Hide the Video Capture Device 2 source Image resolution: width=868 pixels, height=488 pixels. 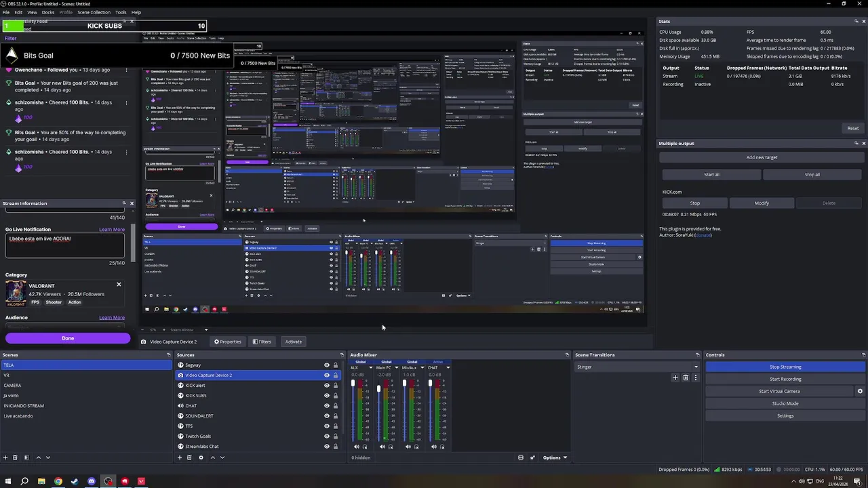point(326,375)
